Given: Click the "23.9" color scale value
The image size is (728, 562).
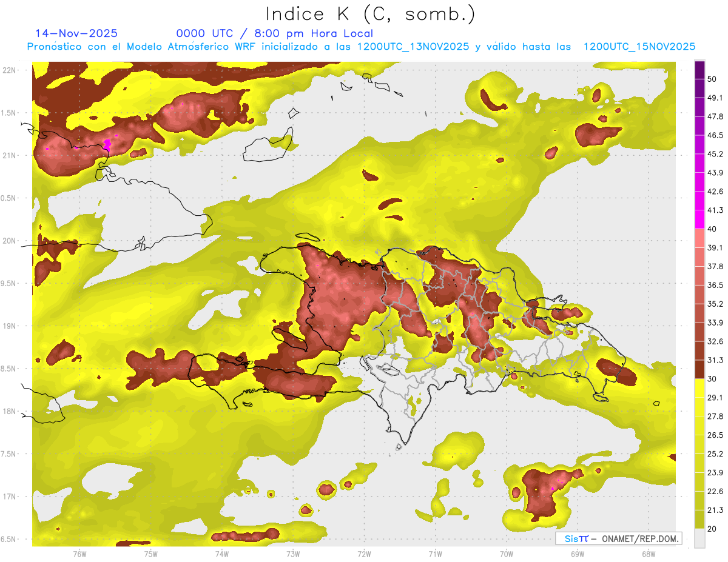Looking at the screenshot, I should click(715, 473).
